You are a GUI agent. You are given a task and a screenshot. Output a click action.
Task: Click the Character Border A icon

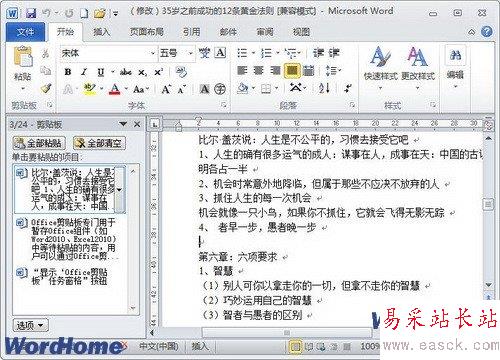tap(220, 53)
